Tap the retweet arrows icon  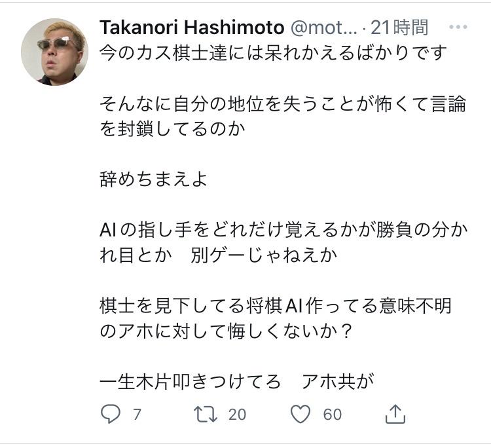pyautogui.click(x=205, y=414)
